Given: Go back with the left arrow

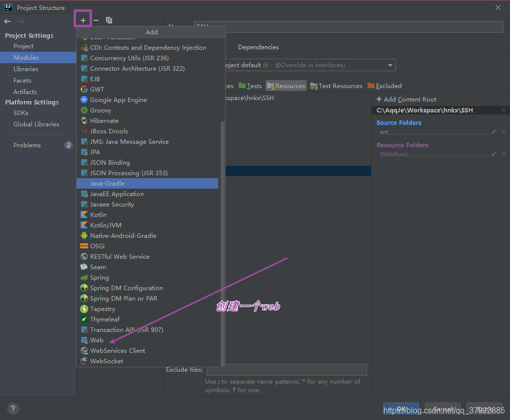Looking at the screenshot, I should pos(7,21).
